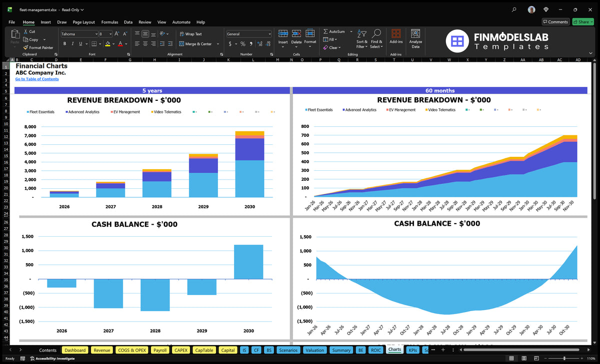Switch to the Insert ribbon tab
The image size is (600, 364).
coord(45,22)
